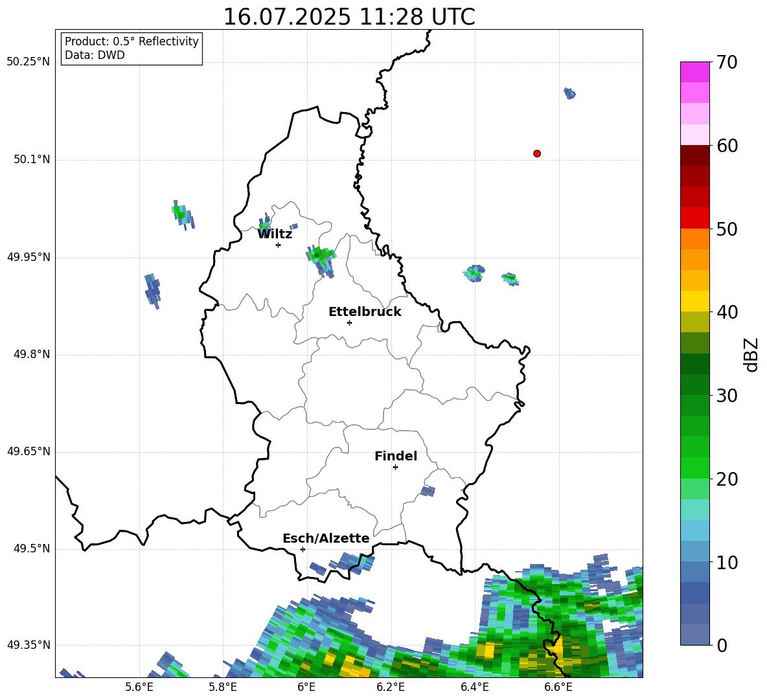Click the 5.6°E longitude tick label
This screenshot has width=767, height=700.
coord(139,687)
